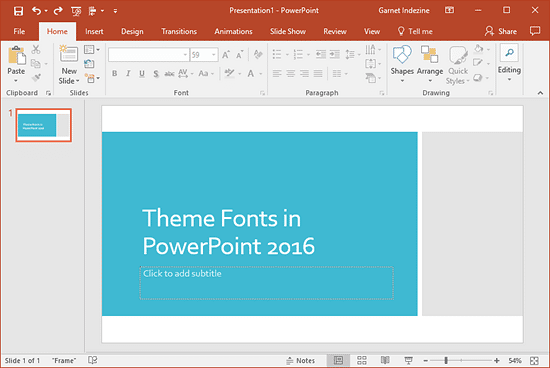Collapse the ribbon
The height and width of the screenshot is (368, 550).
540,93
